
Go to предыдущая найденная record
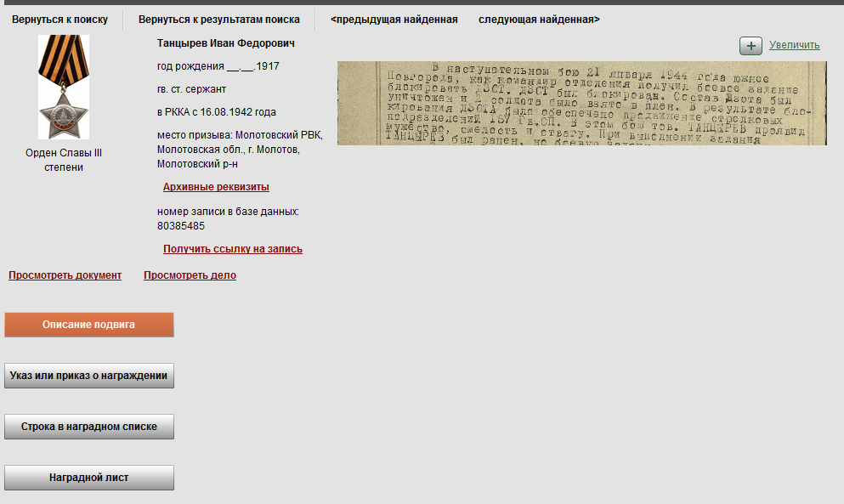point(394,20)
